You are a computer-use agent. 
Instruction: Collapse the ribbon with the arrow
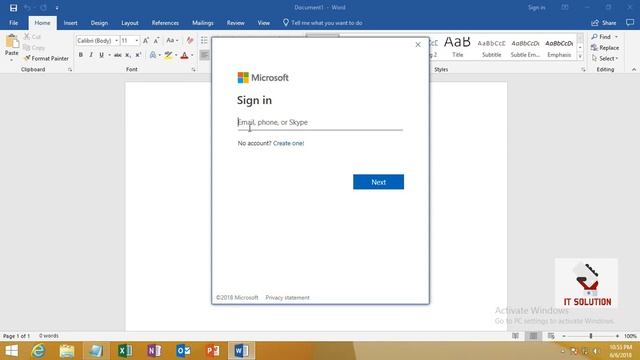(634, 70)
